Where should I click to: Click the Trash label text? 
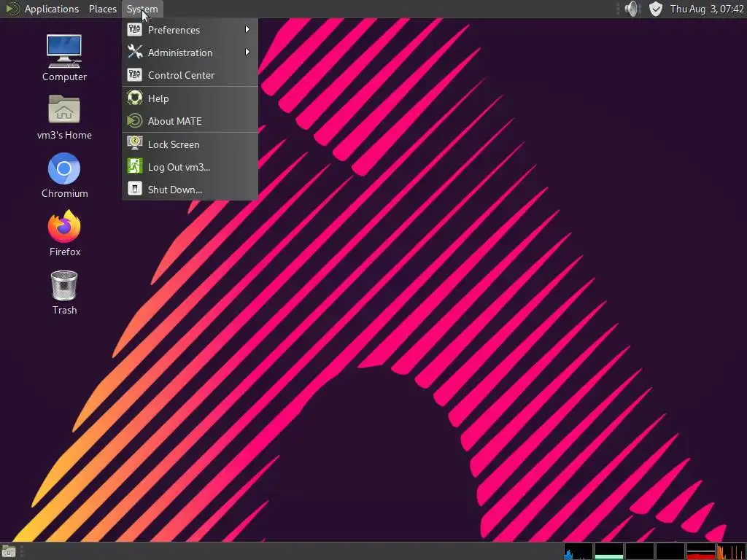64,310
